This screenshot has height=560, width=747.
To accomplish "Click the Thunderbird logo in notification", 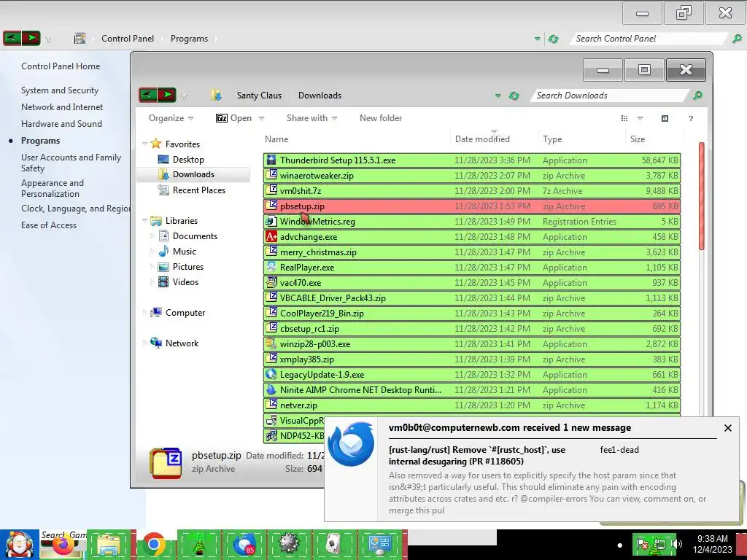I will pyautogui.click(x=352, y=444).
